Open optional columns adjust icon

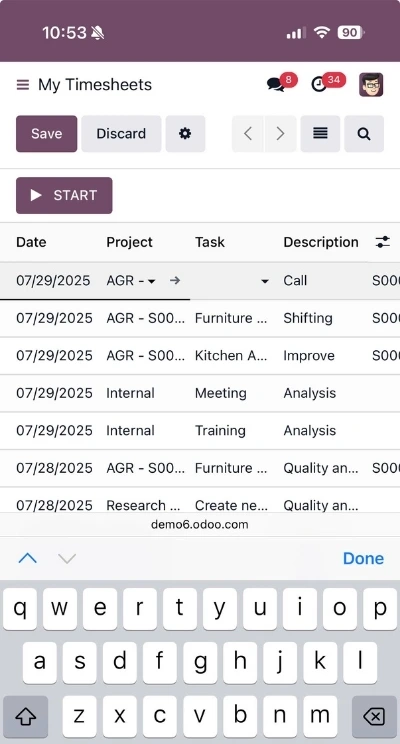382,242
